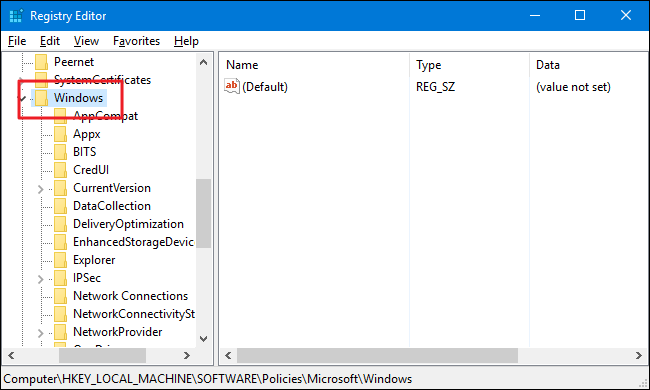Click the Windows key folder icon
The image size is (650, 390).
[41, 98]
